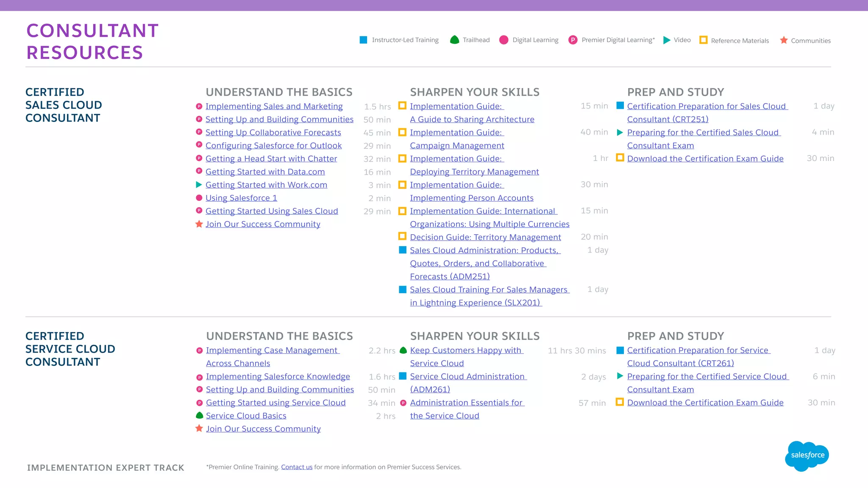Click the 2 days duration for ADM261
This screenshot has width=868, height=488.
click(593, 377)
